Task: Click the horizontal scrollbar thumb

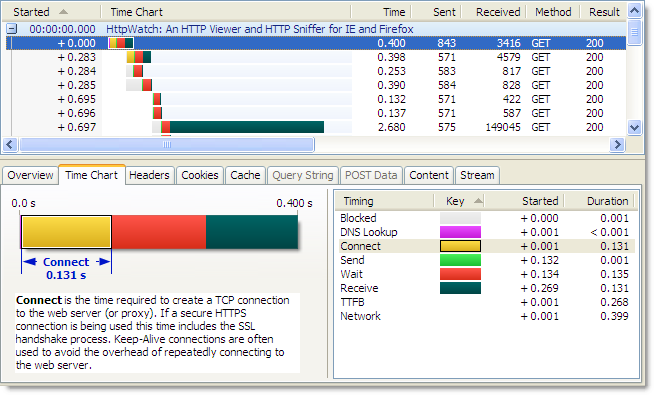Action: tap(167, 145)
